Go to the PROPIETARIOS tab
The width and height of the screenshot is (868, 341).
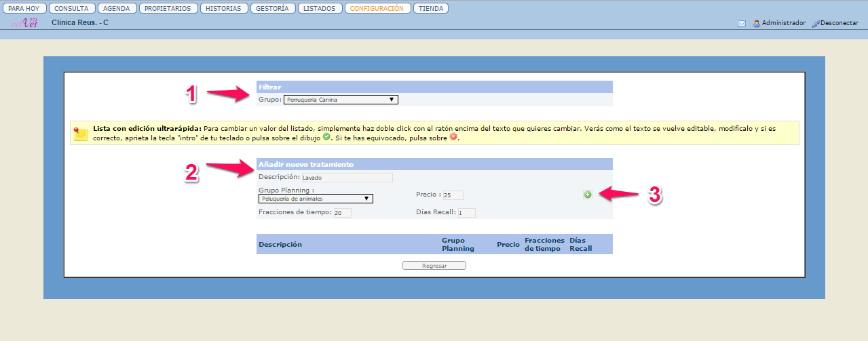(x=168, y=9)
